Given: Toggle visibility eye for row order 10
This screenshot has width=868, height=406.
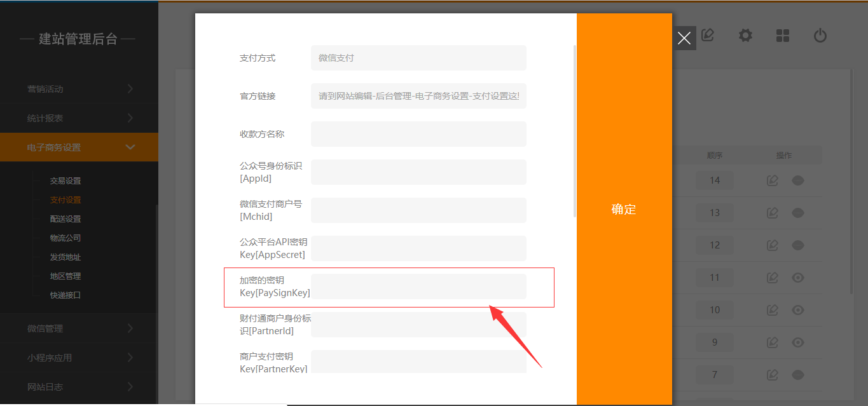Looking at the screenshot, I should (x=798, y=310).
